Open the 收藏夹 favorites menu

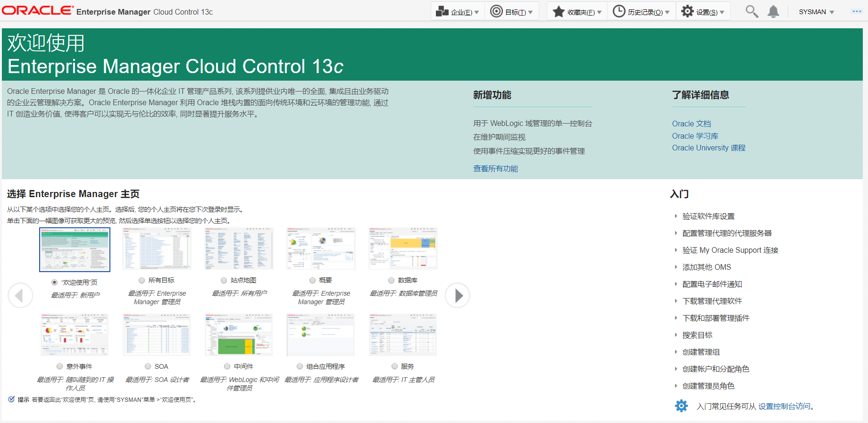pyautogui.click(x=577, y=12)
